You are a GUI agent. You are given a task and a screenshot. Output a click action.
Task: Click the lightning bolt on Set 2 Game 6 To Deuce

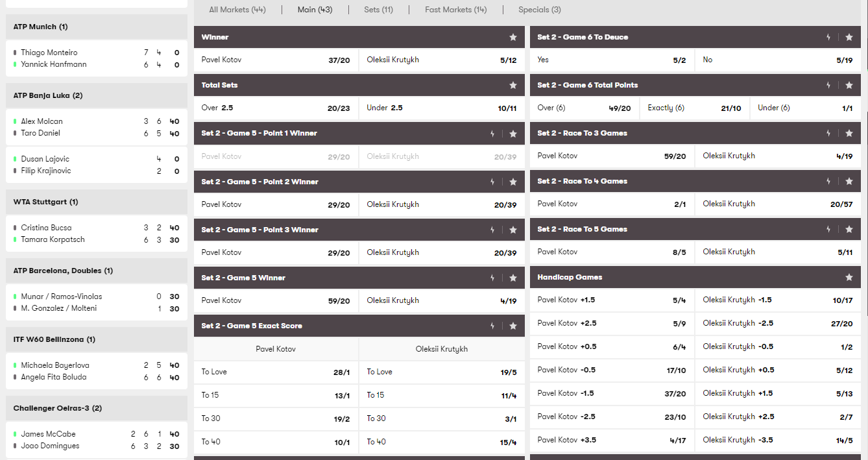[828, 37]
